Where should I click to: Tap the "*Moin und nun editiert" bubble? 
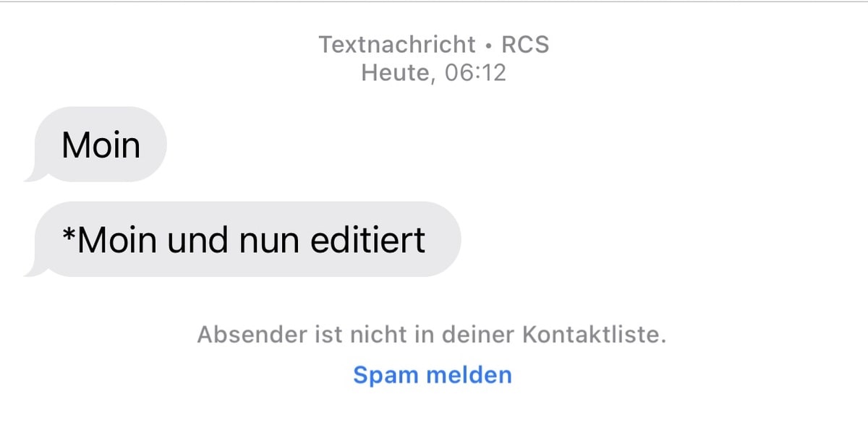246,240
